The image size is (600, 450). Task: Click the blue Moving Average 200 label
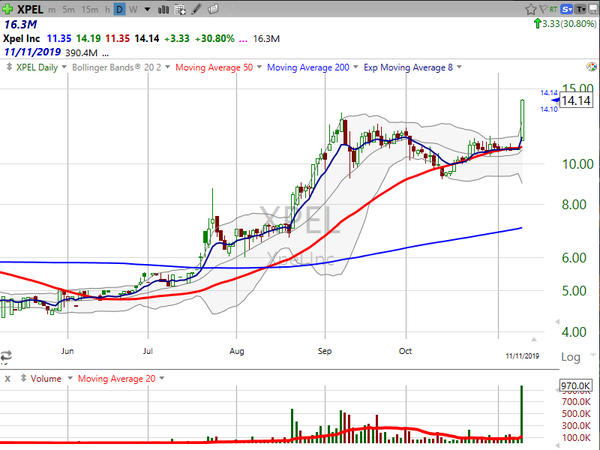pyautogui.click(x=308, y=67)
